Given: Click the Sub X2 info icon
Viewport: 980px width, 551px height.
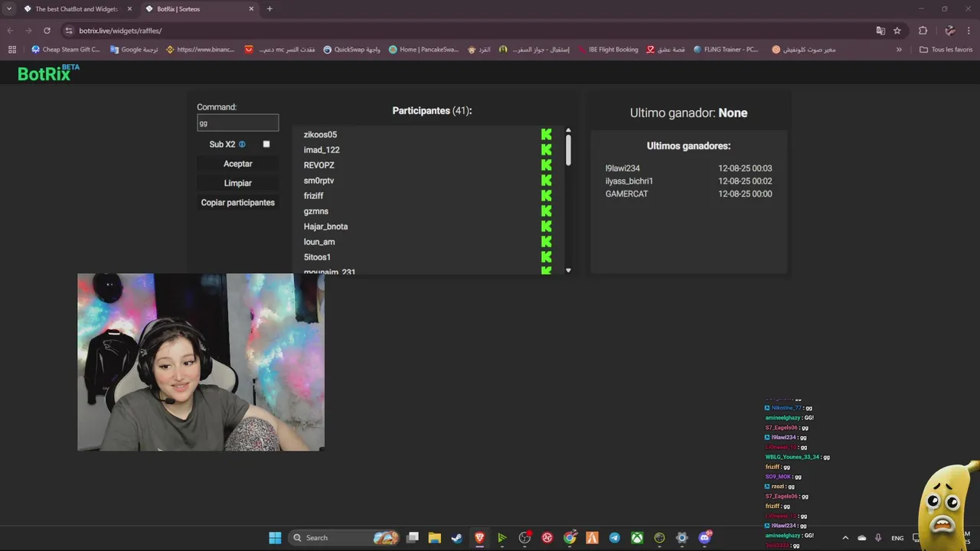Looking at the screenshot, I should [242, 144].
